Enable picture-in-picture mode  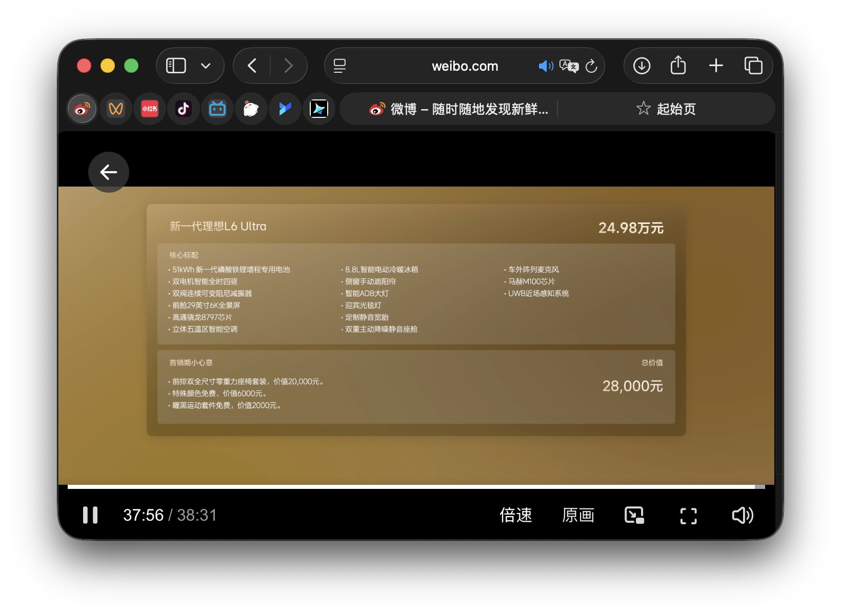pyautogui.click(x=634, y=515)
